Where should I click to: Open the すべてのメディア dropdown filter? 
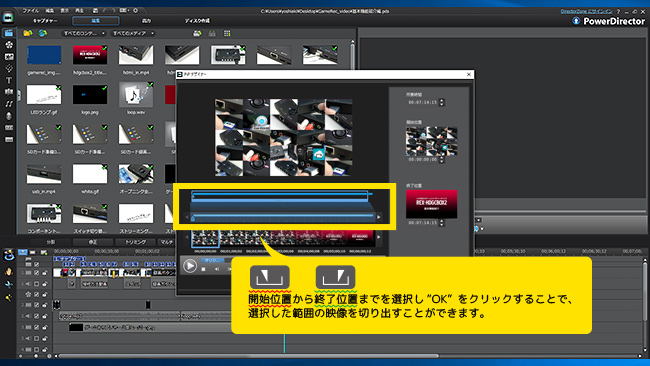pyautogui.click(x=133, y=33)
